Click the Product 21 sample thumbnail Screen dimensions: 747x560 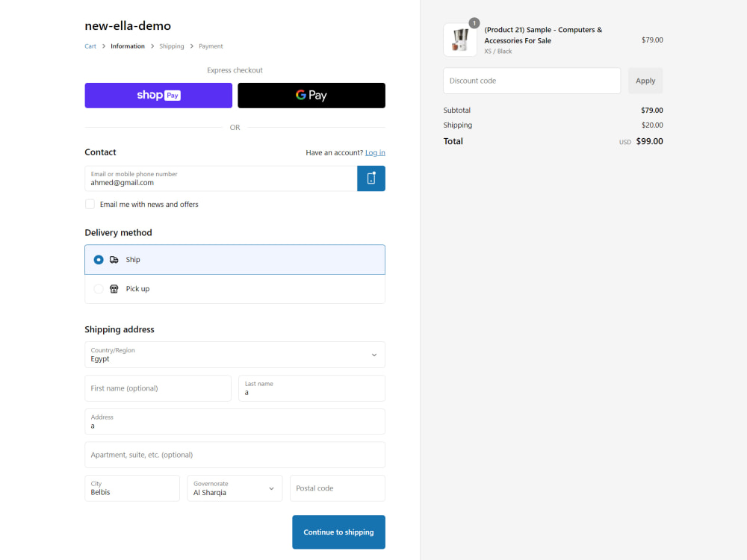pos(460,39)
